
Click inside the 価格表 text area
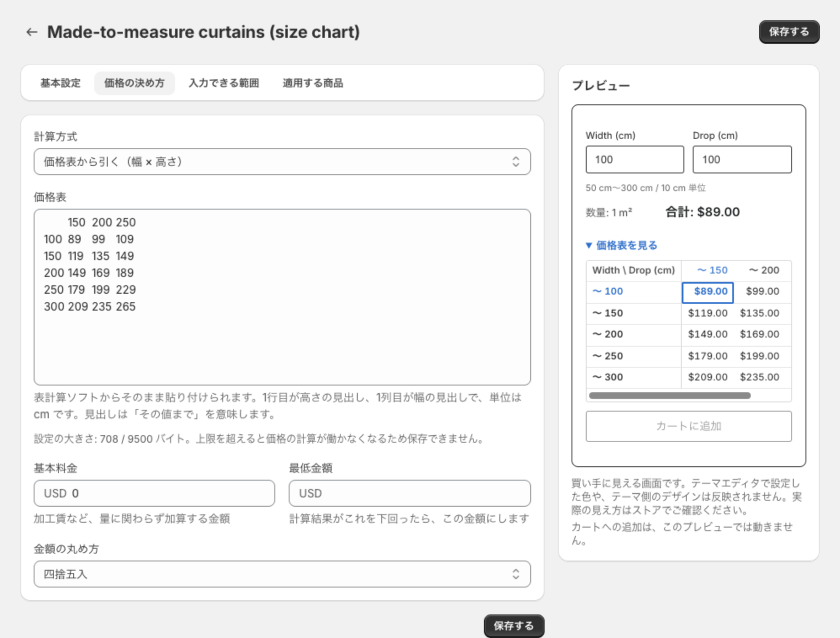(x=282, y=297)
